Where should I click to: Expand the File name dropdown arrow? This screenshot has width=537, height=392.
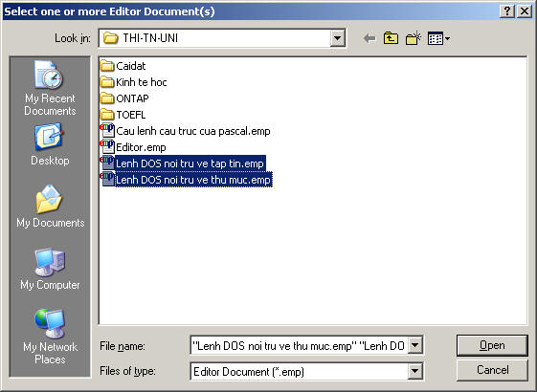(x=414, y=345)
